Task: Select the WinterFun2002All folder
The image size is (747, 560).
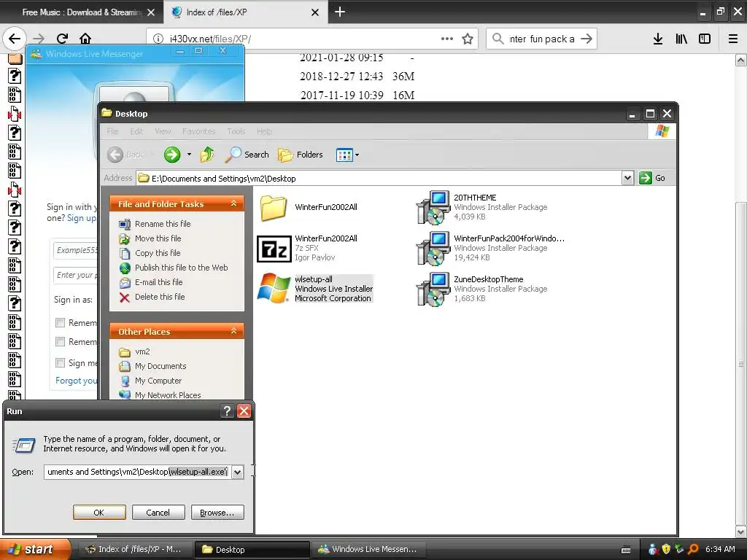Action: tap(309, 208)
